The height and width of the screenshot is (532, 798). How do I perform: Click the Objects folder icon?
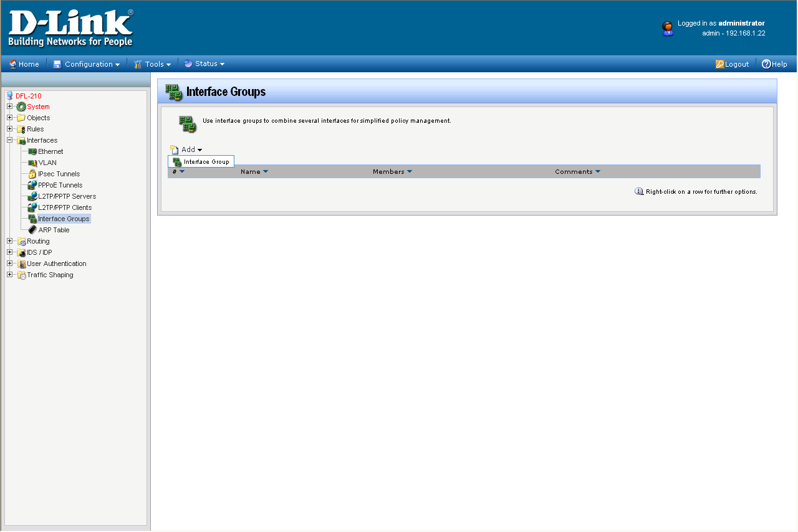point(21,118)
